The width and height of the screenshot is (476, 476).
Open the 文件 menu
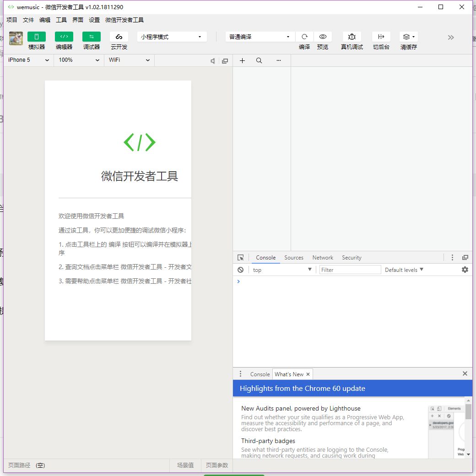28,20
